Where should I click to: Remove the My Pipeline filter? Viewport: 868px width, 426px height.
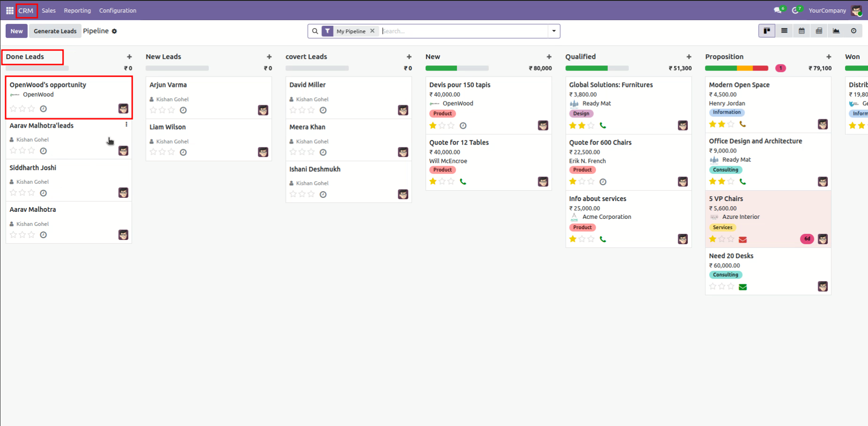(372, 31)
